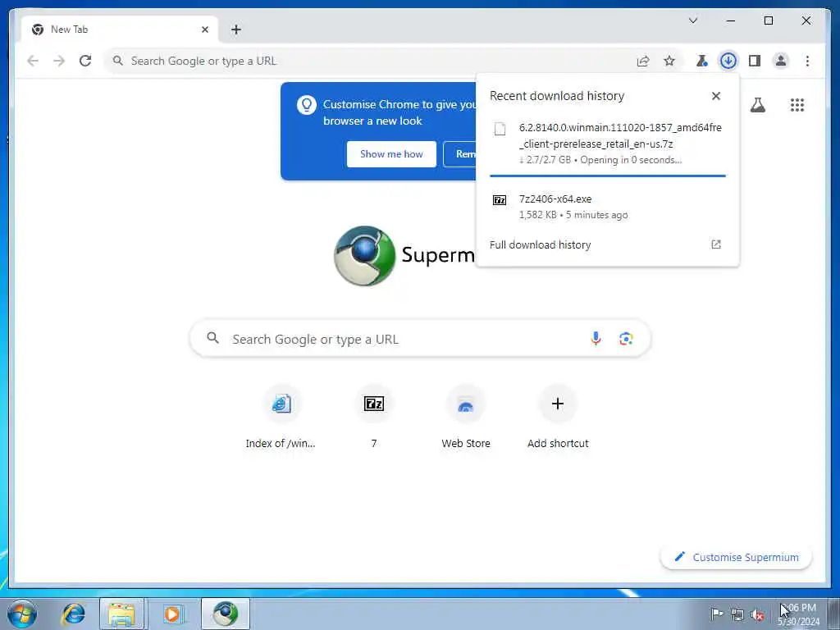Click the share page icon in the address bar

(643, 61)
